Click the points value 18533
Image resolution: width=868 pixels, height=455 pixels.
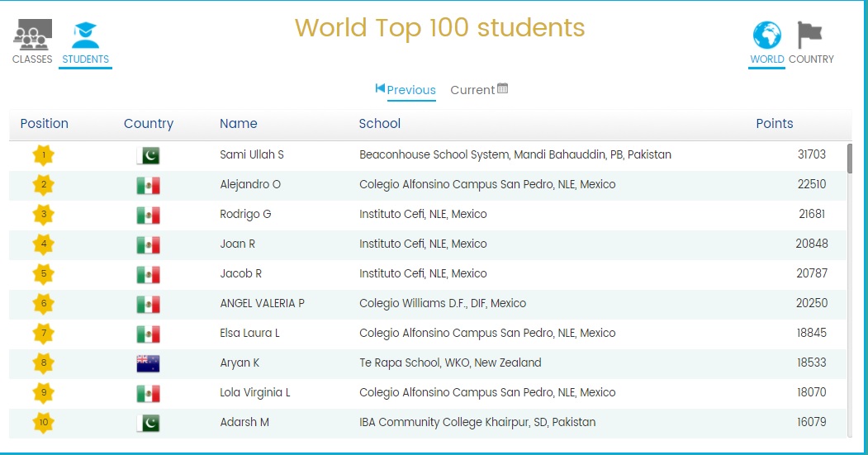[x=812, y=363]
